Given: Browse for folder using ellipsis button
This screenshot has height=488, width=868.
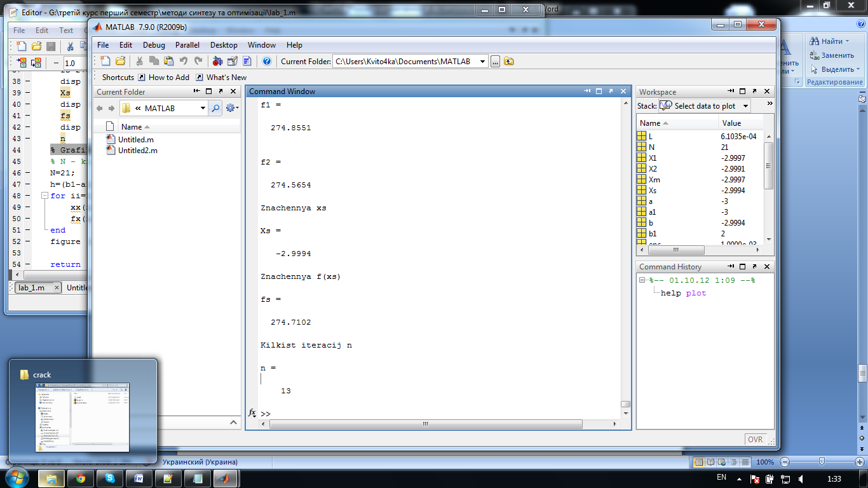Looking at the screenshot, I should [495, 61].
